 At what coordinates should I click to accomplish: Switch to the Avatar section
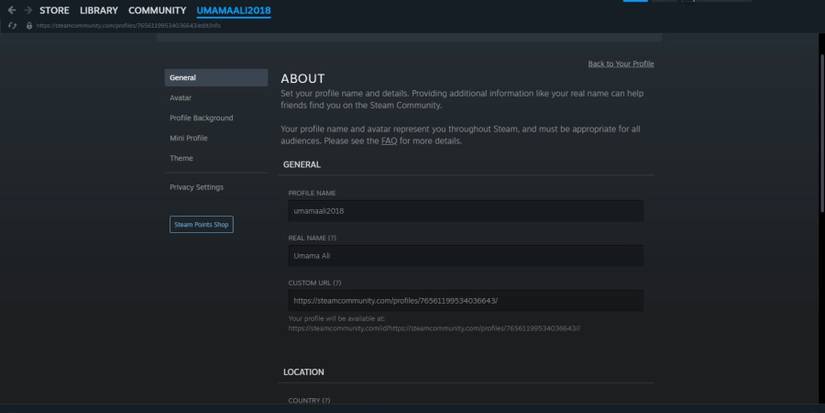(180, 98)
